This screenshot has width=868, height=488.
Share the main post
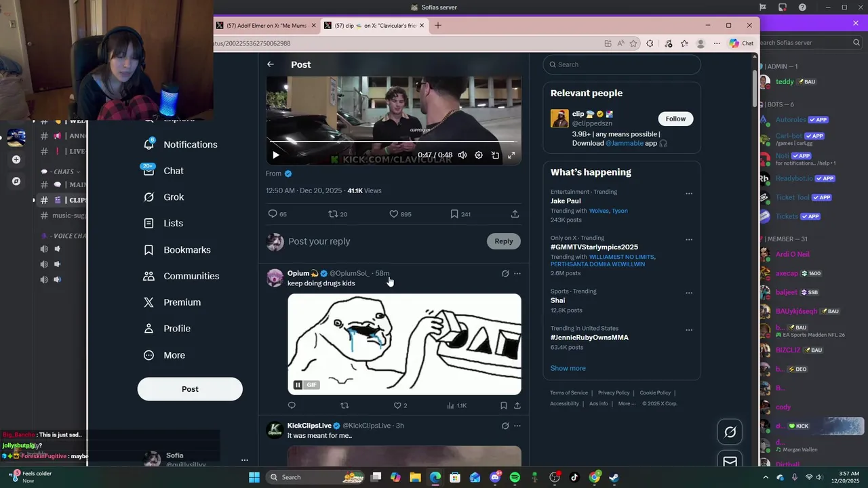[515, 214]
